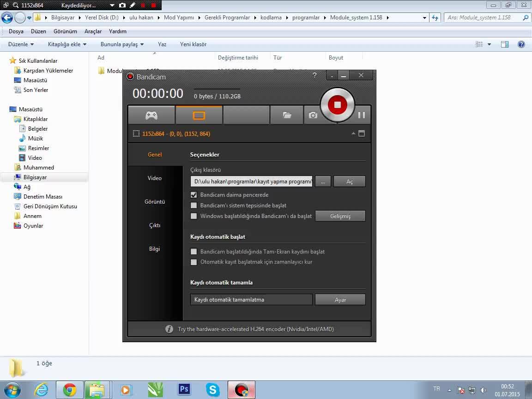
Task: Switch to Bandicam Video tab
Action: click(155, 178)
